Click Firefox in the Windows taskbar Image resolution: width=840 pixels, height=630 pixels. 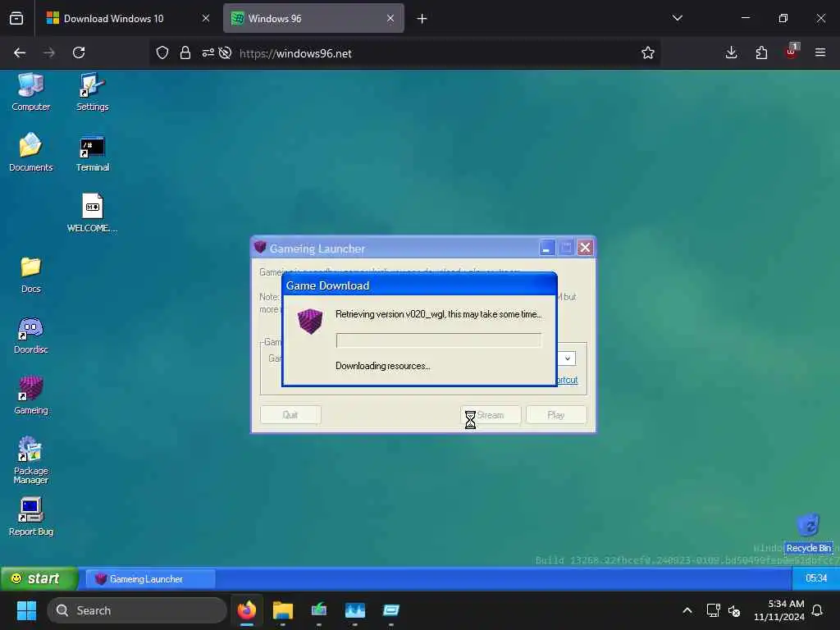click(x=247, y=610)
